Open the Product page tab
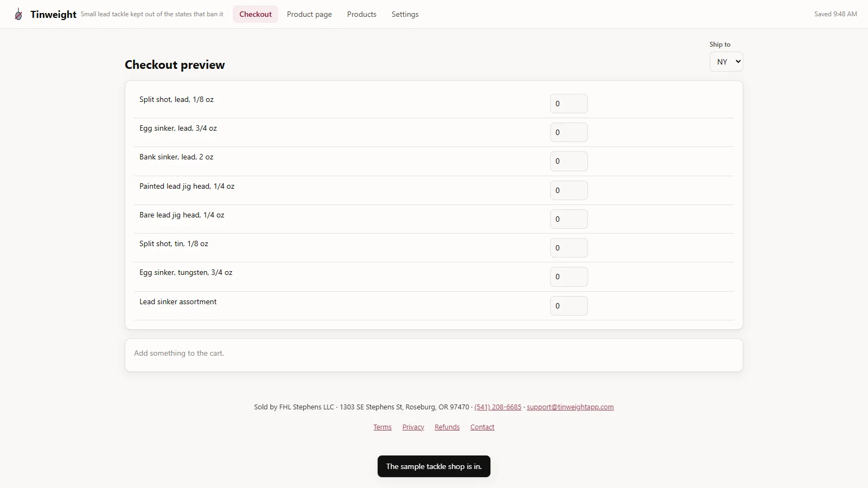The width and height of the screenshot is (868, 488). [309, 14]
